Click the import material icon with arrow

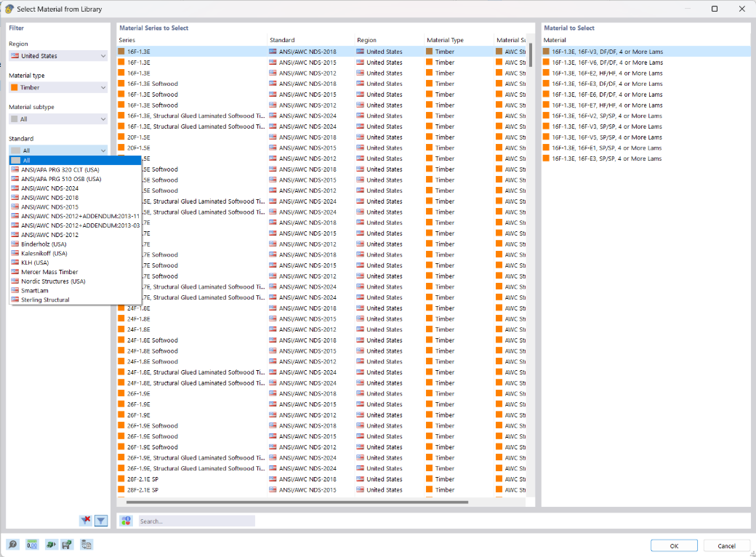pyautogui.click(x=51, y=545)
